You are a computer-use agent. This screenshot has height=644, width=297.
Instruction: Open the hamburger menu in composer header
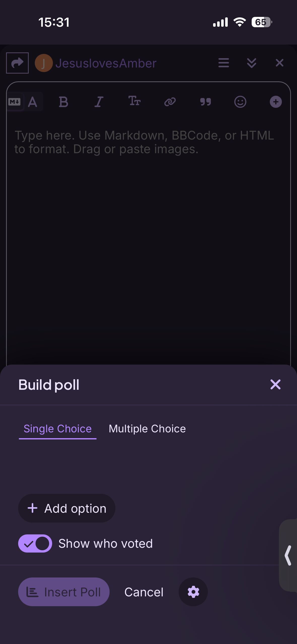(223, 63)
